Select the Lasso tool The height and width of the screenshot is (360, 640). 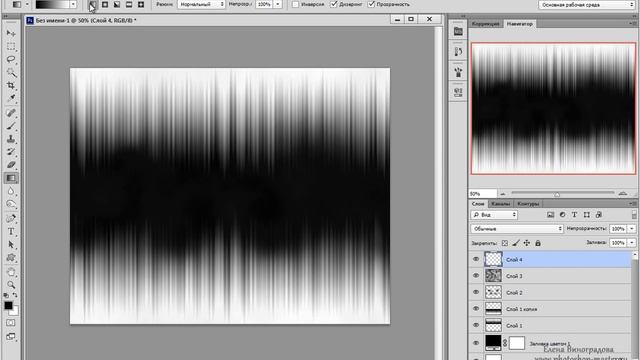coord(11,59)
